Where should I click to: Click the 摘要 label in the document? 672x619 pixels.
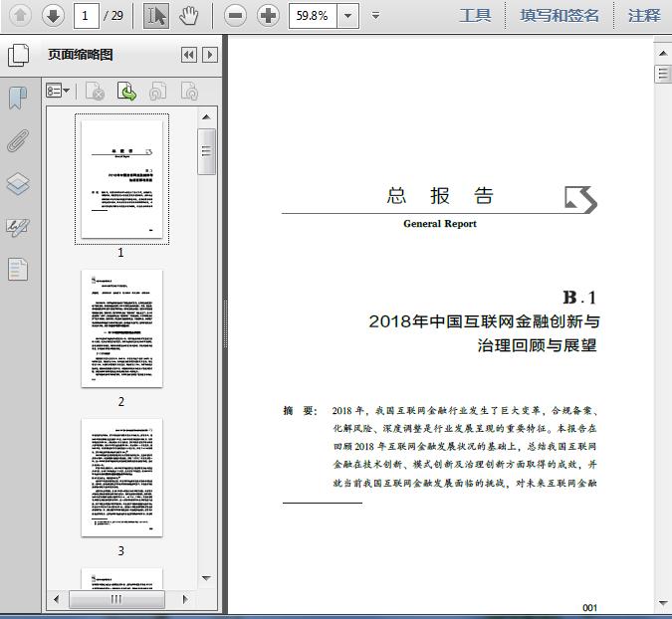click(x=300, y=411)
